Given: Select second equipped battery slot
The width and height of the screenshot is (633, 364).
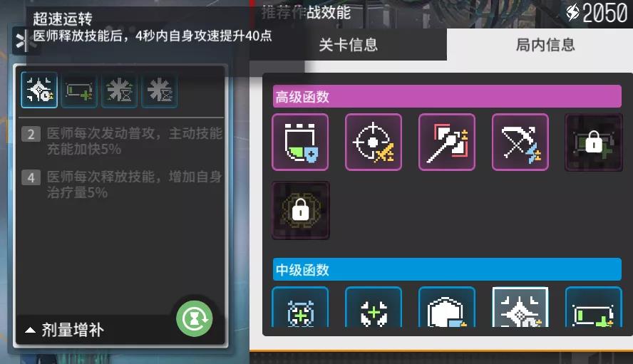Looking at the screenshot, I should [79, 90].
